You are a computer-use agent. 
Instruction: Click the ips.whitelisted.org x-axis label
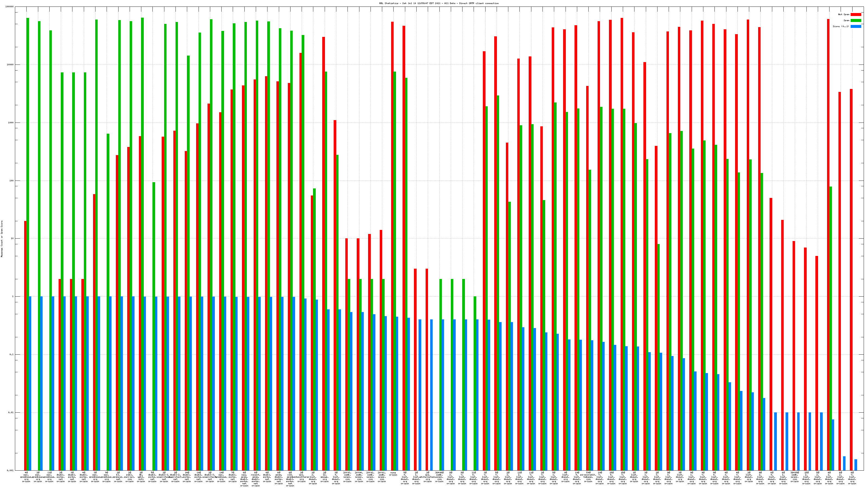[427, 477]
